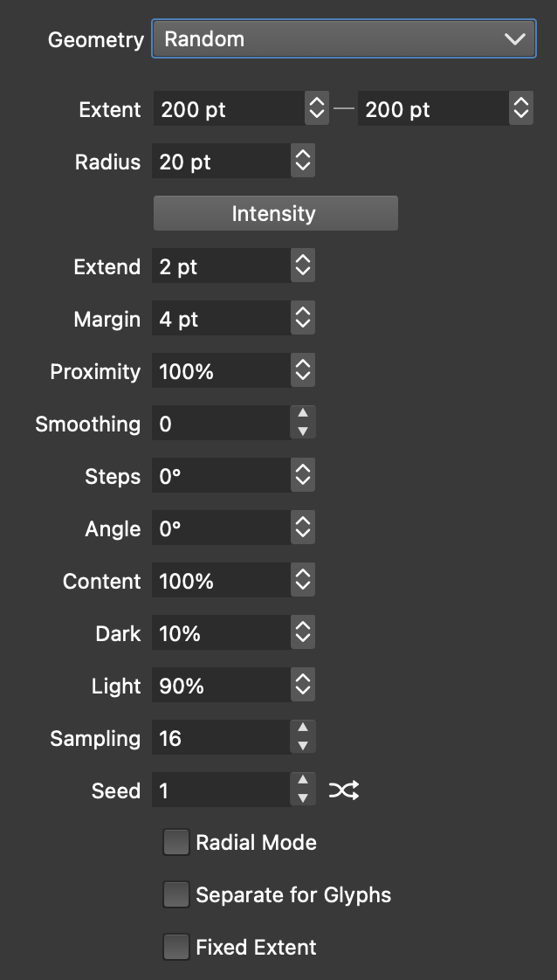This screenshot has width=557, height=980.
Task: Click the Margin field showing 4 pt
Action: pos(222,319)
